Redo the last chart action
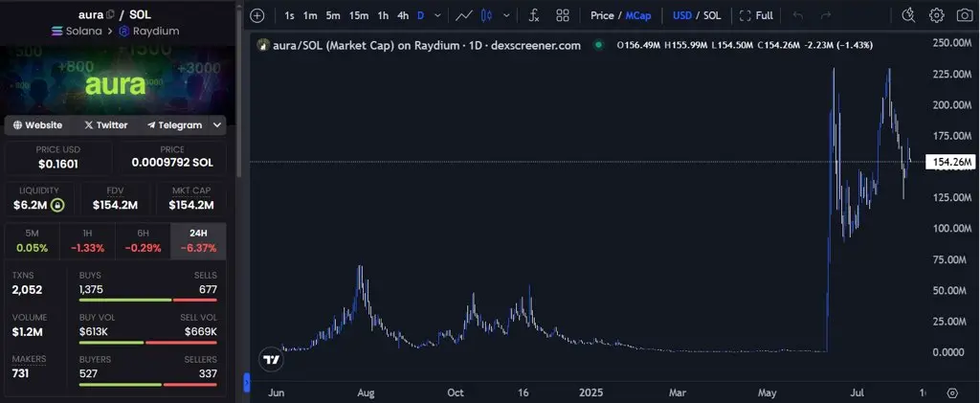Screen dimensions: 980x403 click(826, 15)
